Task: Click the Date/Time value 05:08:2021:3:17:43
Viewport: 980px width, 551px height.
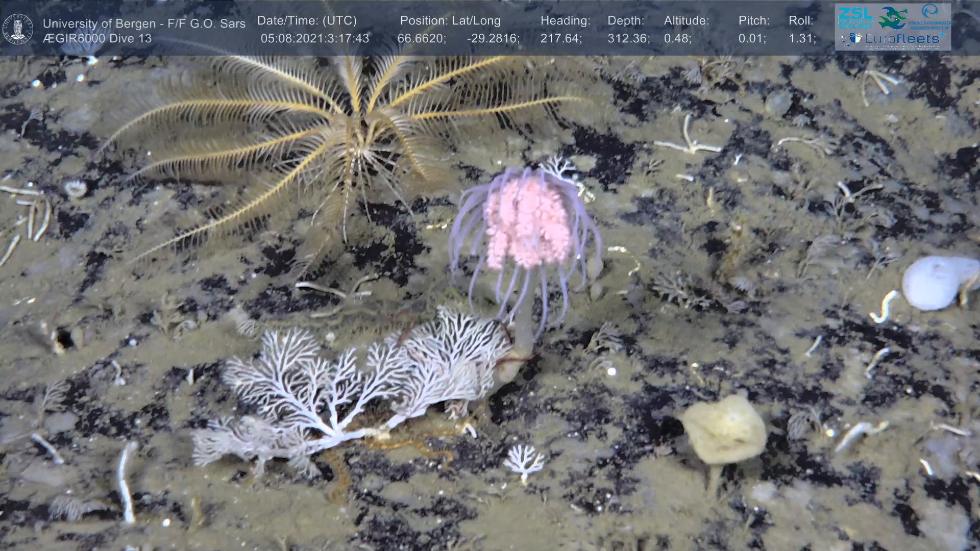Action: tap(314, 38)
